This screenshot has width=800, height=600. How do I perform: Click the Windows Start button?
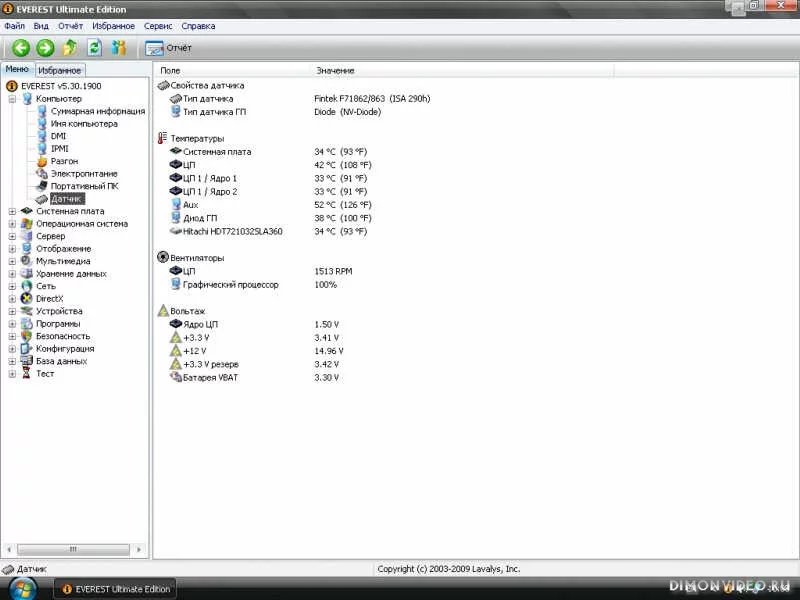[x=22, y=588]
